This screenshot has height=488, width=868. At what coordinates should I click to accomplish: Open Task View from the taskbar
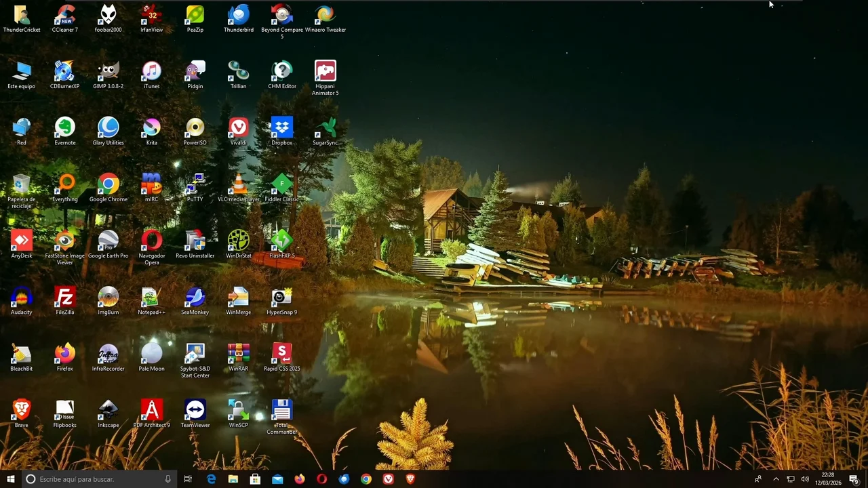(x=188, y=479)
